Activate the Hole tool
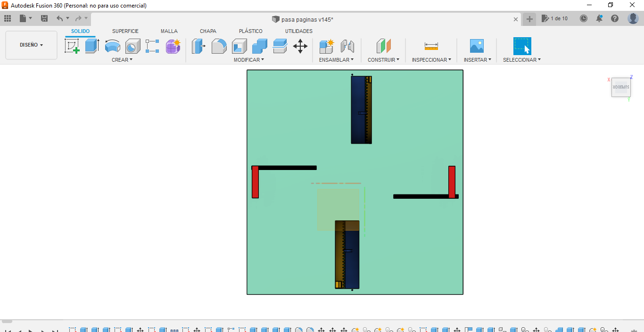644x332 pixels. [x=132, y=46]
